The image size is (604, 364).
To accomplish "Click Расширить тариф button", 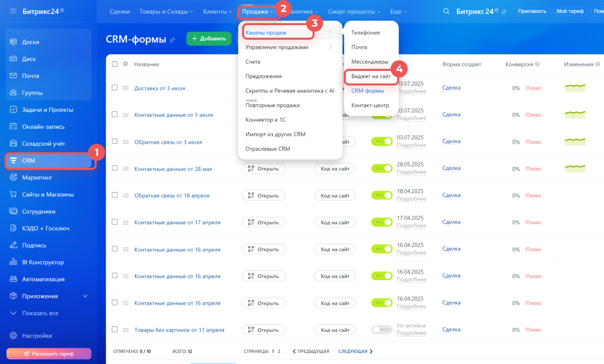I will click(x=49, y=353).
